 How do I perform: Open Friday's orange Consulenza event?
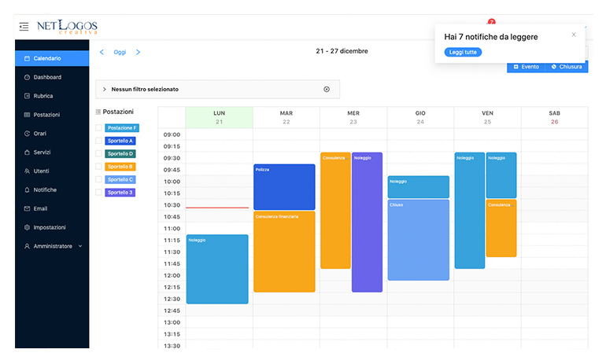501,228
